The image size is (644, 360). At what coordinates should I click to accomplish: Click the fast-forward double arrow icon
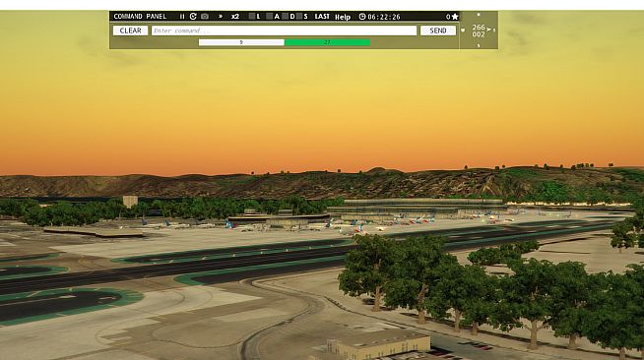(x=221, y=17)
